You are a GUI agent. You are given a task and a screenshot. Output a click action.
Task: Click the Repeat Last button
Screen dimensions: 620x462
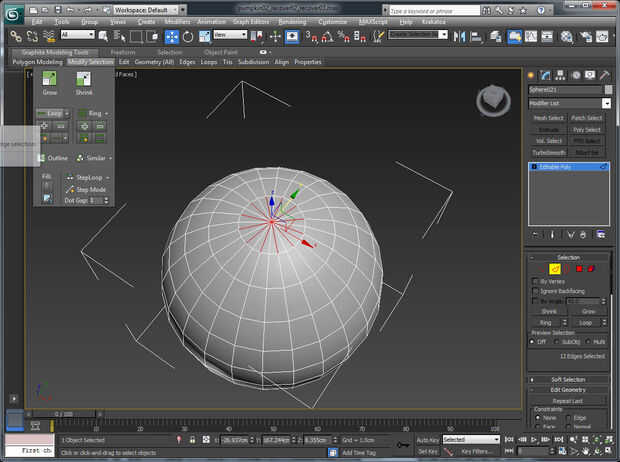(x=568, y=400)
